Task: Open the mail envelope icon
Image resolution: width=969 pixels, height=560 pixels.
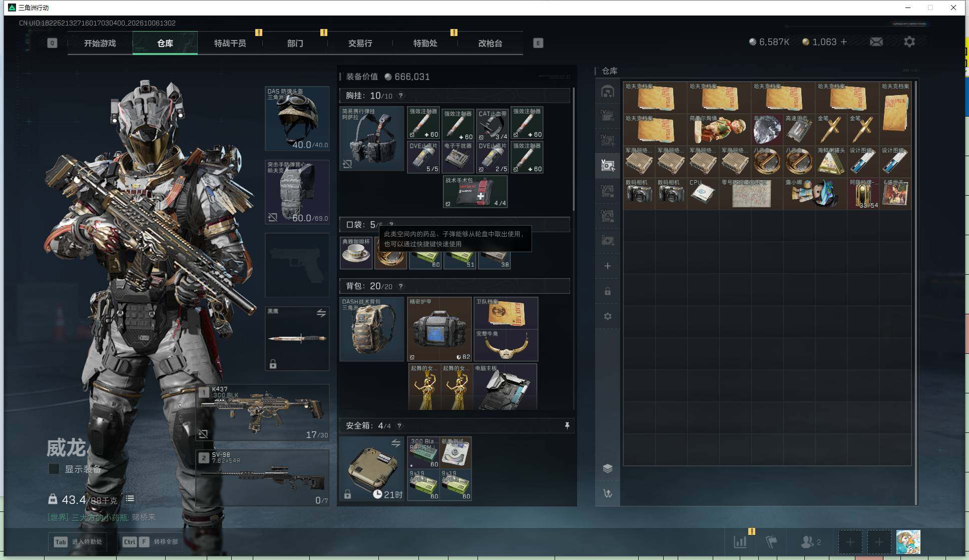Action: tap(876, 42)
